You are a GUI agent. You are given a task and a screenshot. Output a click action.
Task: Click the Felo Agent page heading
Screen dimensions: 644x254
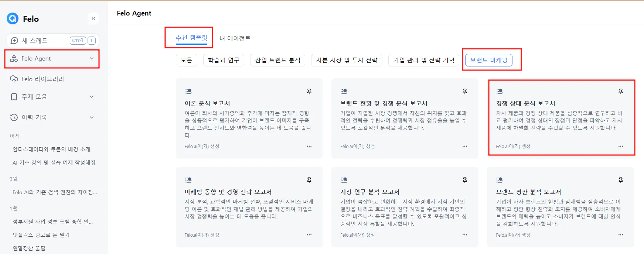pyautogui.click(x=134, y=13)
